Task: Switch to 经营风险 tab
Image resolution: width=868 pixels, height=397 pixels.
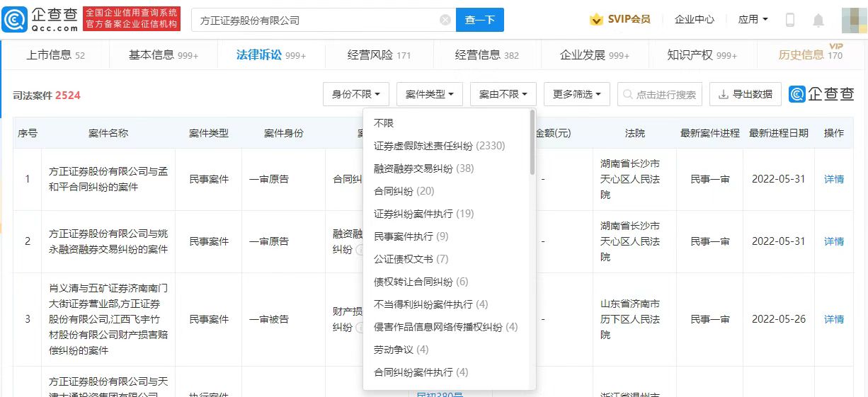Action: tap(379, 54)
